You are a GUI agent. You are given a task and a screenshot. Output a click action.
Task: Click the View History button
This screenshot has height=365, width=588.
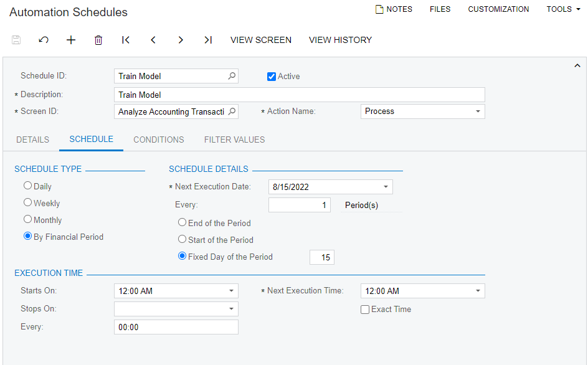click(340, 40)
